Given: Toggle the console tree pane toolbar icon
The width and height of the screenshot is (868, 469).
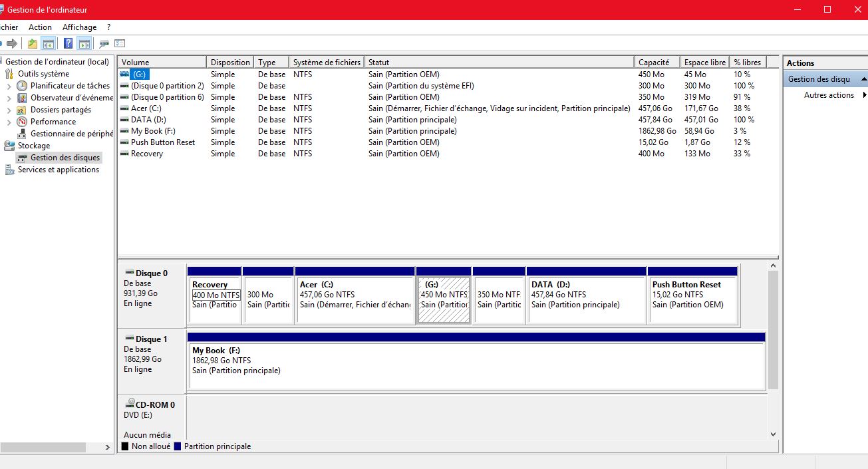Looking at the screenshot, I should pyautogui.click(x=48, y=44).
